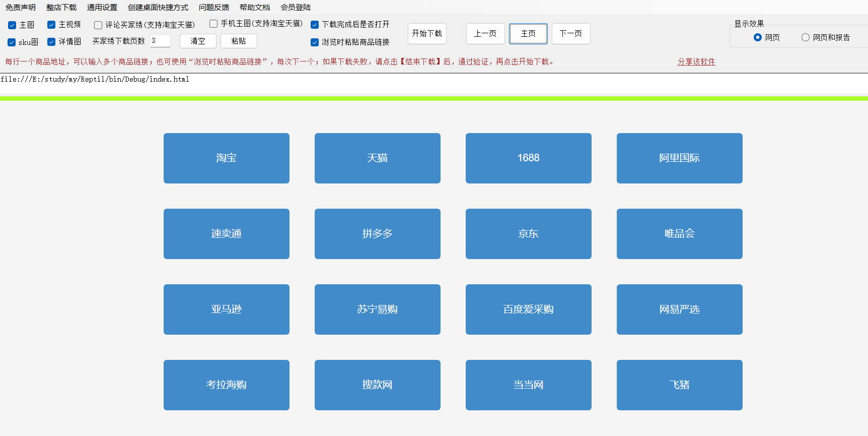Start download with 开始下载 button

pos(427,33)
